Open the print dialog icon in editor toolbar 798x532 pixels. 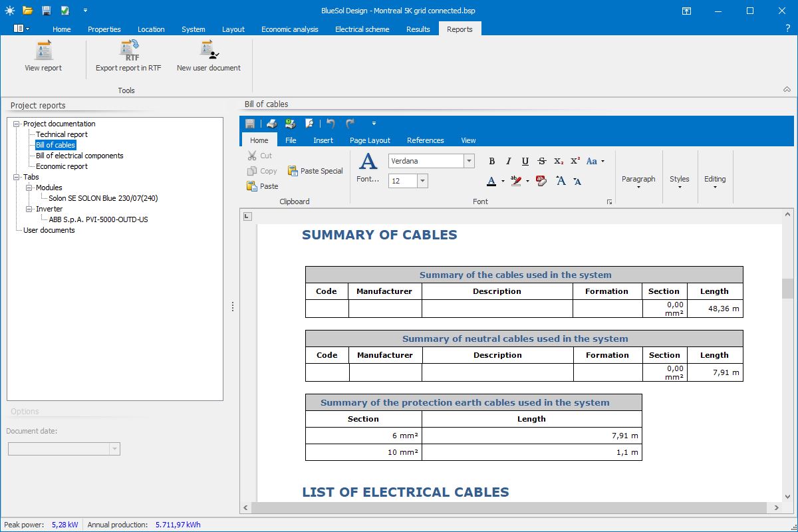point(291,124)
